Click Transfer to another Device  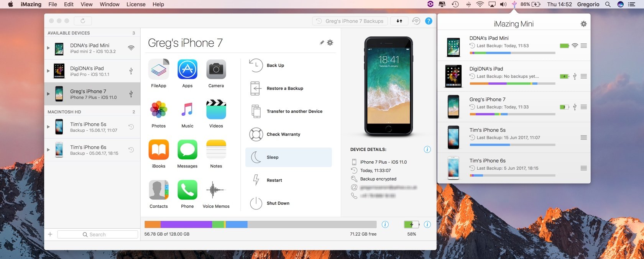tap(289, 111)
